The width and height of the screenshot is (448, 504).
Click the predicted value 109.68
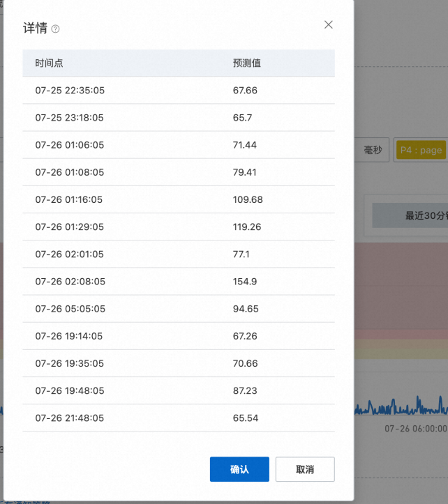[248, 199]
